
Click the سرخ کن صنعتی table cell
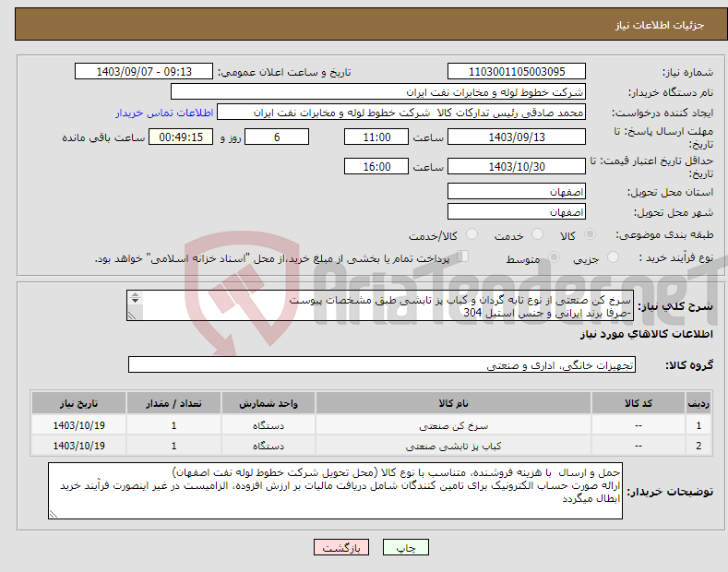453,425
